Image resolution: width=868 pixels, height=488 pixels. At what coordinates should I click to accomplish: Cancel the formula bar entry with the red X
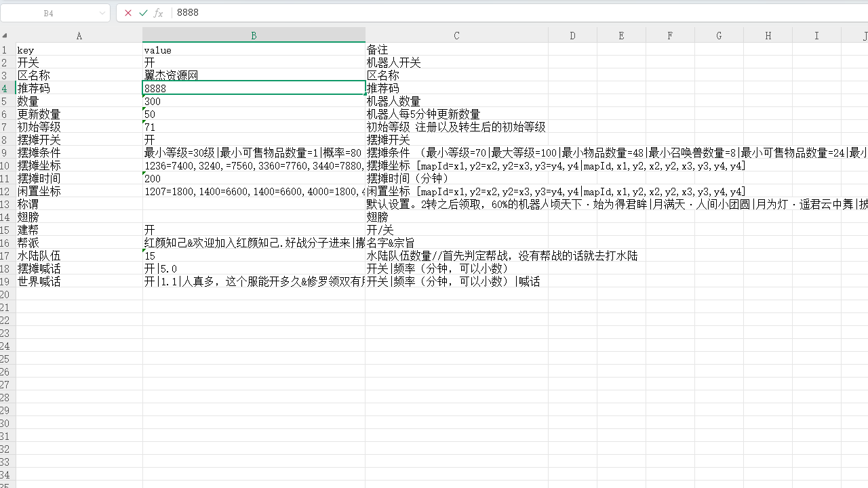pos(128,13)
